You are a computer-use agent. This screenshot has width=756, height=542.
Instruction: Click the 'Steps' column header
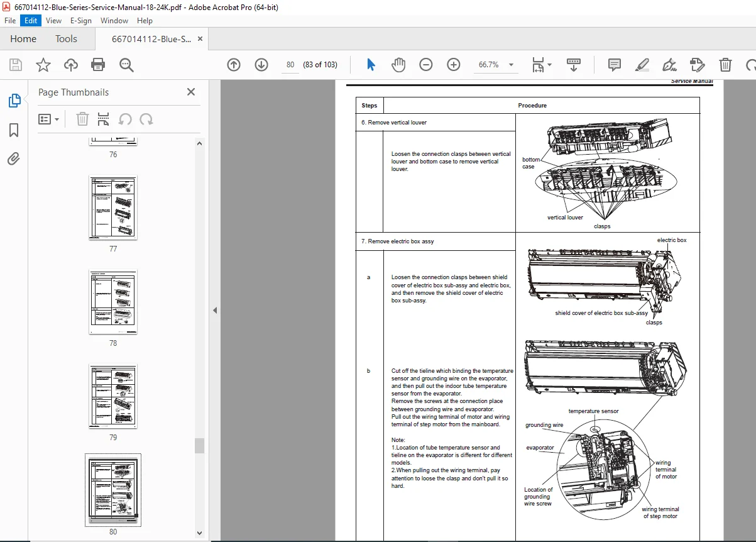click(370, 106)
